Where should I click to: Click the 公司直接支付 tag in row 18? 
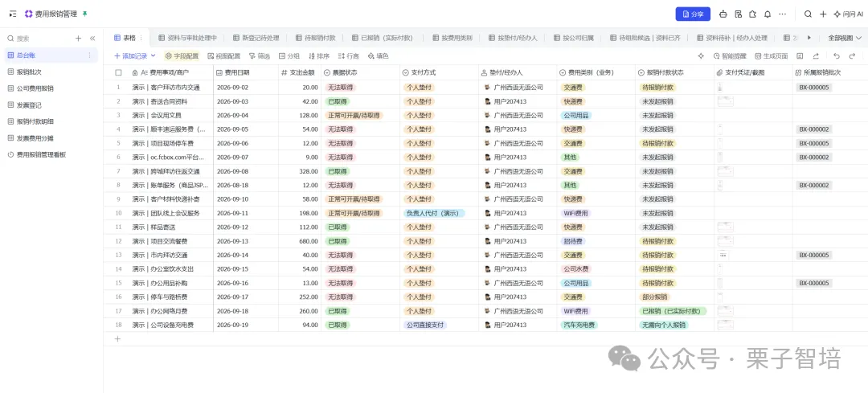(x=424, y=325)
